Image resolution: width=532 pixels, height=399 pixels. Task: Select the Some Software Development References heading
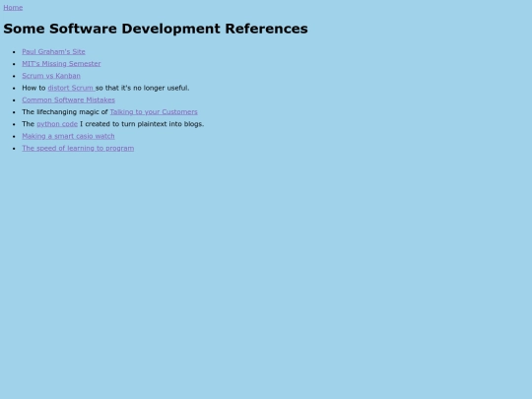[156, 29]
